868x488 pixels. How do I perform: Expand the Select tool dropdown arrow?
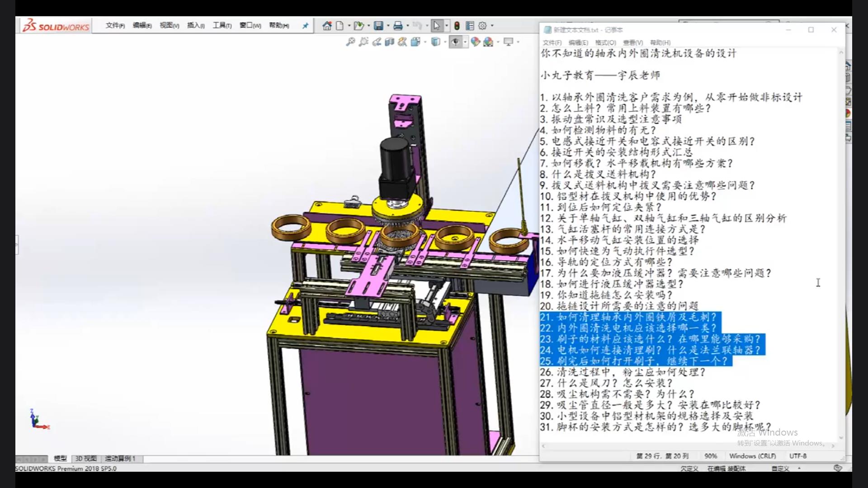[x=447, y=26]
